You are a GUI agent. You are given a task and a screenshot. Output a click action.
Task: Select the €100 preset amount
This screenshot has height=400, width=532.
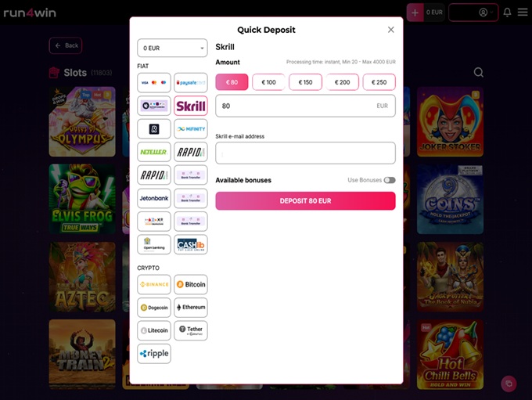268,82
